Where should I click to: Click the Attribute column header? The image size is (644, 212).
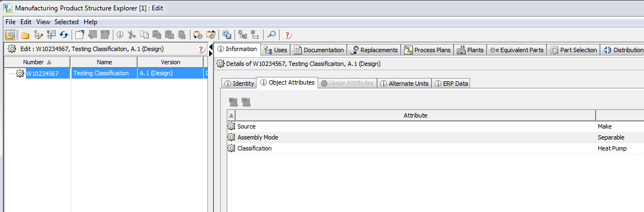point(415,116)
